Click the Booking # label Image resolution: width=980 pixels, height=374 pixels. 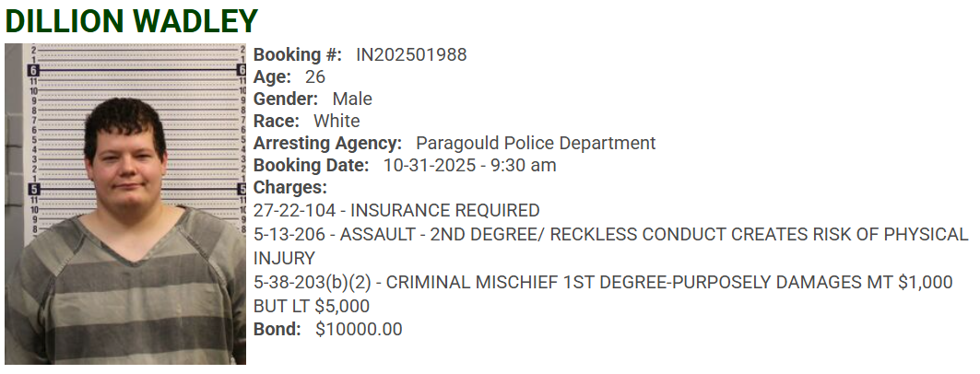click(x=298, y=54)
